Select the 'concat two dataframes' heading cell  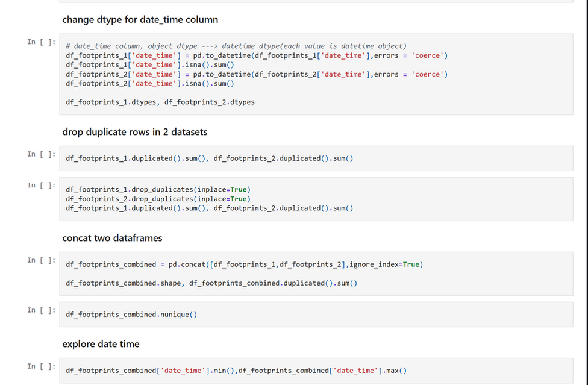click(x=112, y=238)
